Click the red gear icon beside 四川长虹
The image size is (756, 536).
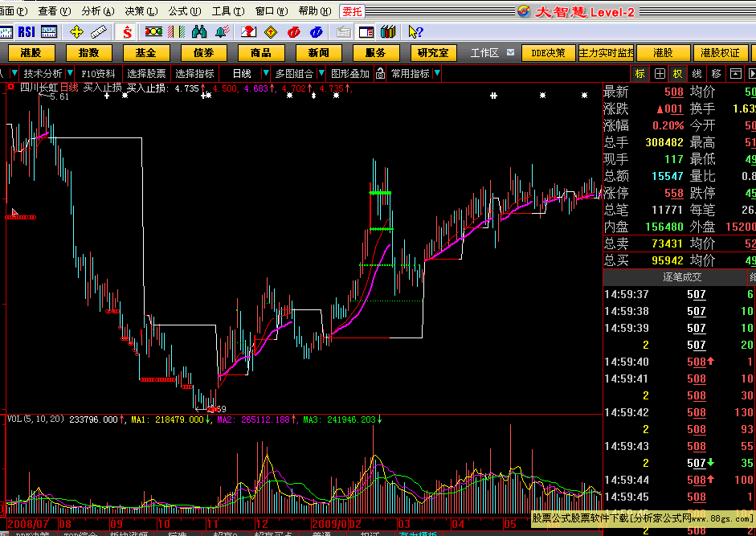pos(10,88)
